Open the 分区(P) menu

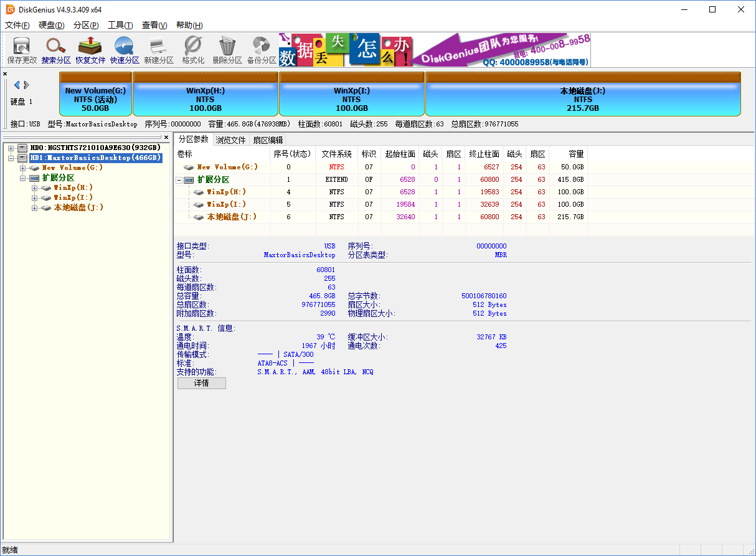point(86,25)
